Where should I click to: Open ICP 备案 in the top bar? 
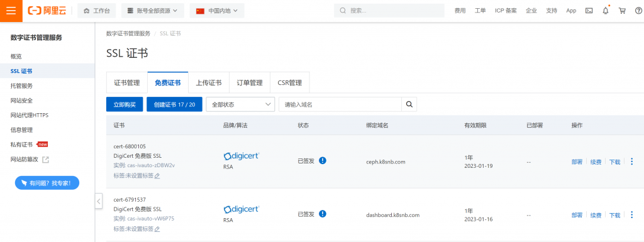coord(506,11)
